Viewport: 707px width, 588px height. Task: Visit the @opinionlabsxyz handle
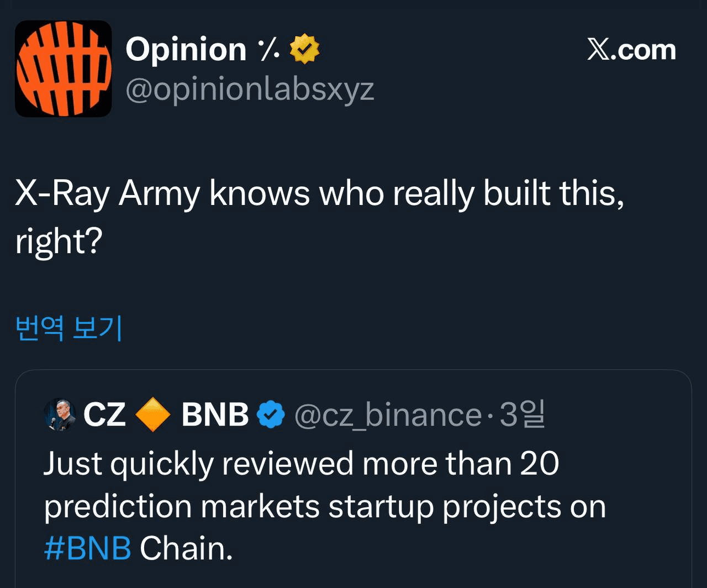click(250, 90)
